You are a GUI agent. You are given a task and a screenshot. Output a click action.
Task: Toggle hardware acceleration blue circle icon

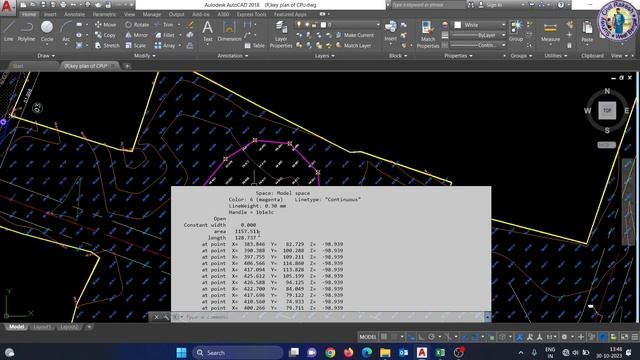click(603, 337)
